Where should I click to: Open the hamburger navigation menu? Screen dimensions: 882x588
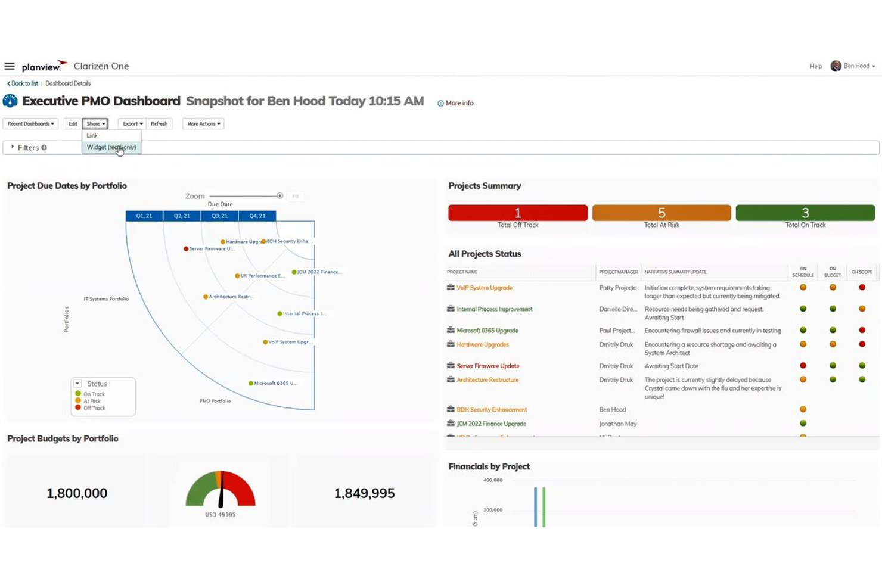10,66
